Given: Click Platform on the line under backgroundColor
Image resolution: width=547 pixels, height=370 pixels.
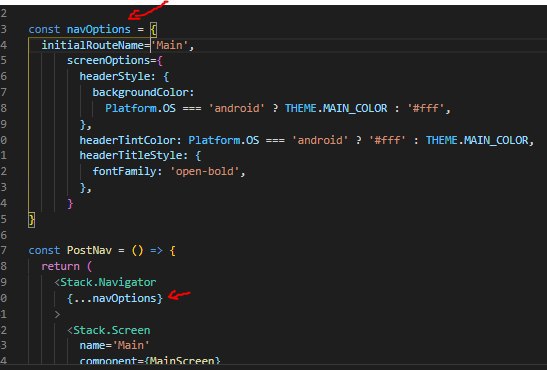Looking at the screenshot, I should [131, 108].
